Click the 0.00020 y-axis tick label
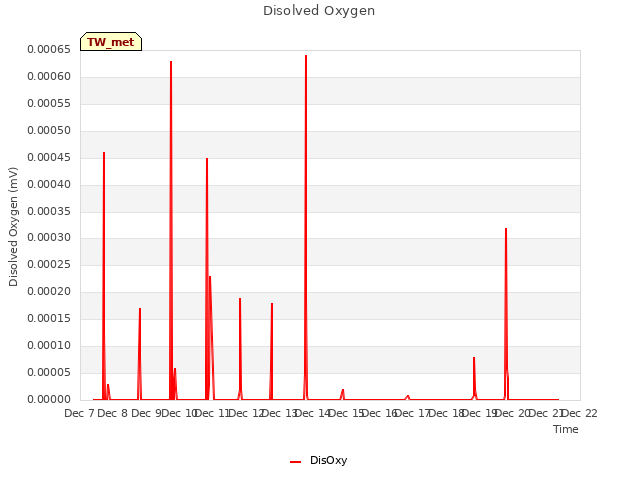This screenshot has height=480, width=640. [49, 291]
